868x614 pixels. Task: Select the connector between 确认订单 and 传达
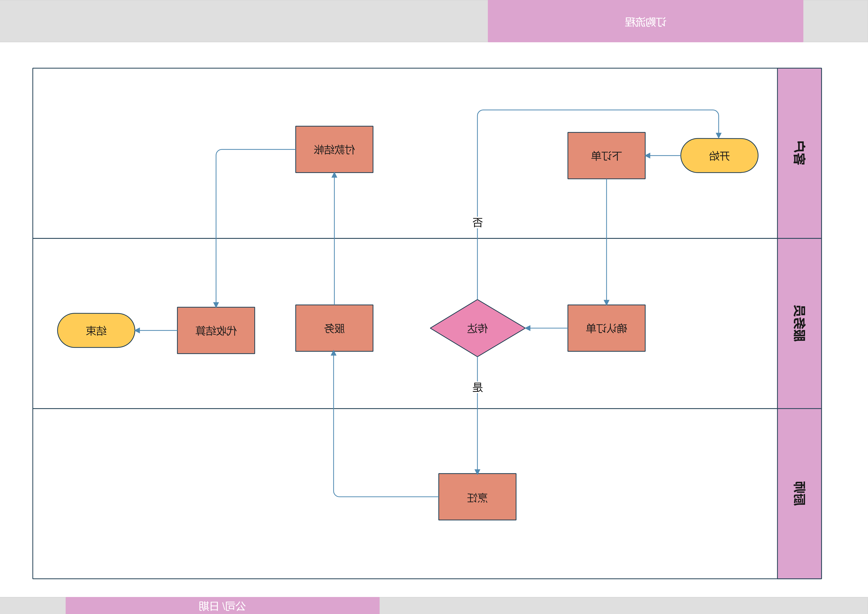(547, 328)
